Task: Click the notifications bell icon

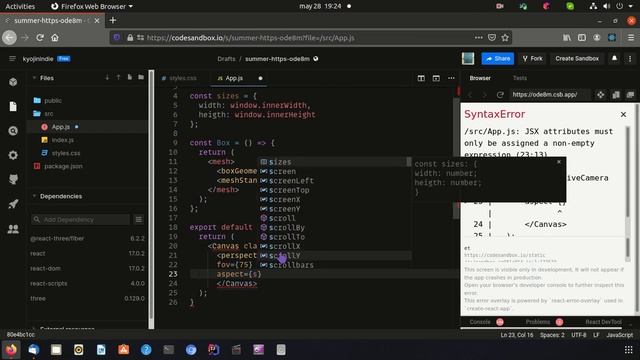Action: click(614, 58)
